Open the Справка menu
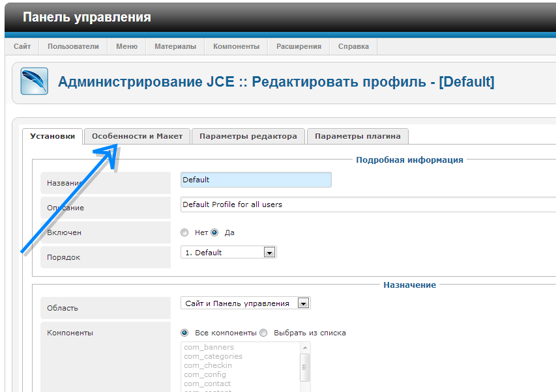Screen dimensions: 556x392 pyautogui.click(x=353, y=47)
